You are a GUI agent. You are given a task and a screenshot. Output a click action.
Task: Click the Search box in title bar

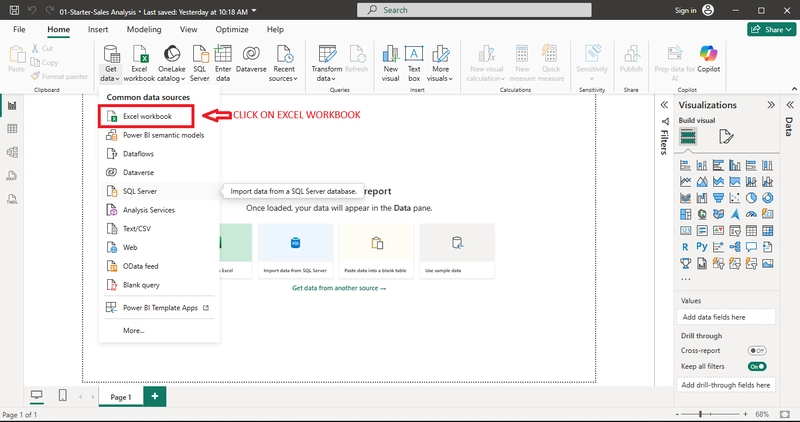pos(474,10)
